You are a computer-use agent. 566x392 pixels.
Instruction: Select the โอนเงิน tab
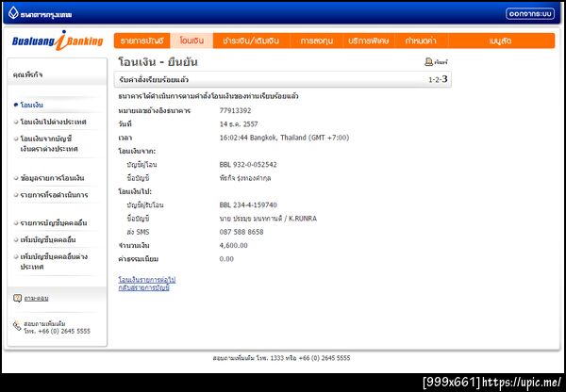pos(191,41)
